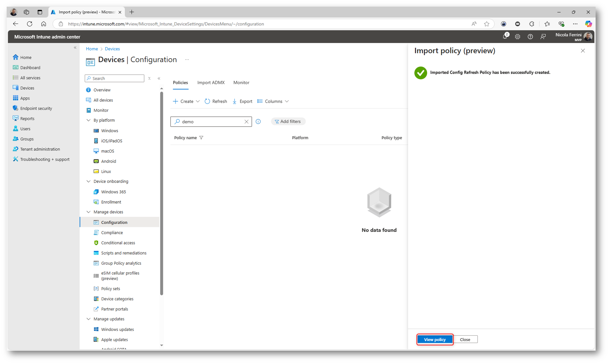609x364 pixels.
Task: Click the Compliance item in Manage devices
Action: coord(112,233)
